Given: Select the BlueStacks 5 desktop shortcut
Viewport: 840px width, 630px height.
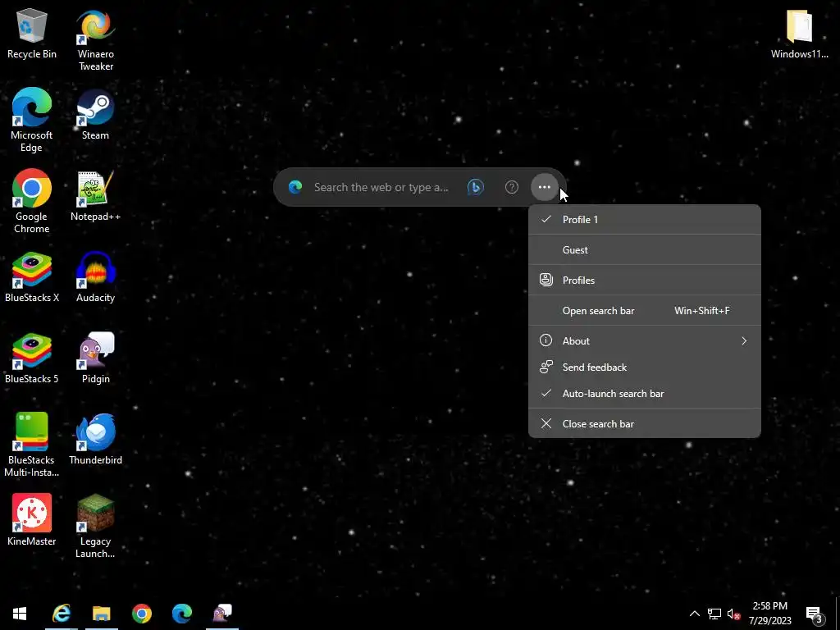Looking at the screenshot, I should tap(32, 358).
